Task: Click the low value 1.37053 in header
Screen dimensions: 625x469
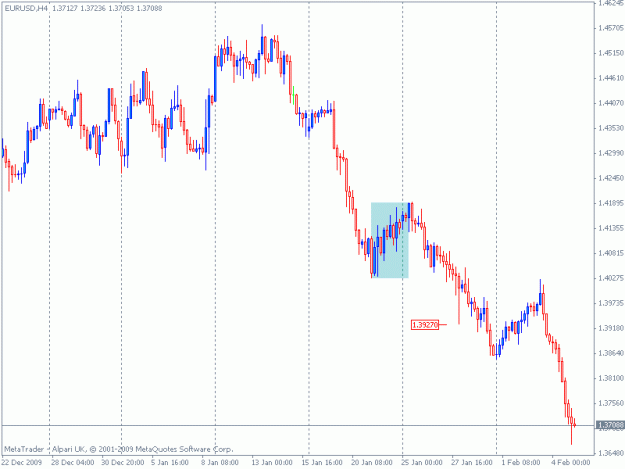Action: [121, 8]
